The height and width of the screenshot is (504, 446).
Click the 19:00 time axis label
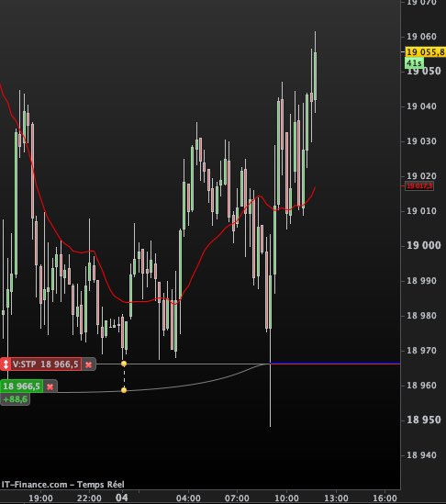pos(40,498)
